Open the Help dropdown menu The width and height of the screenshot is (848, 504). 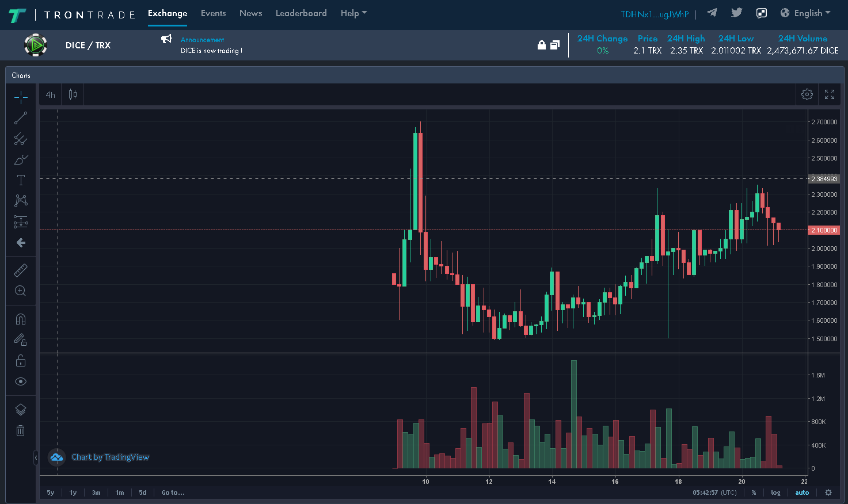[353, 13]
